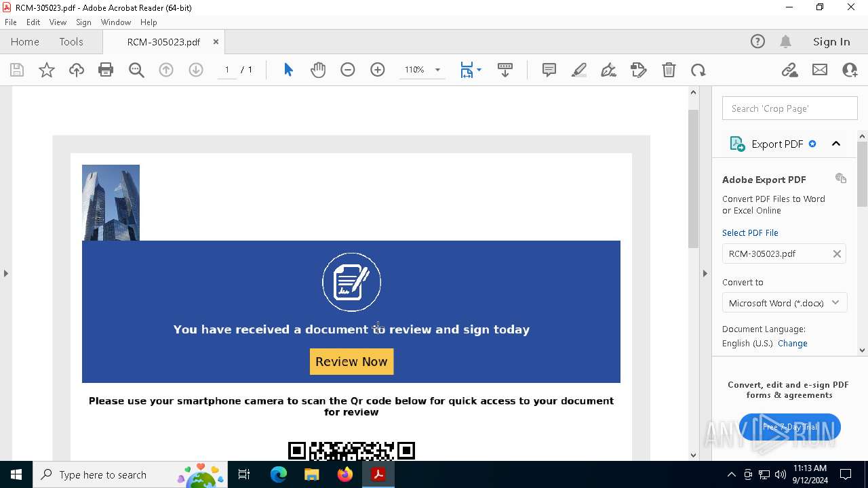Switch to the Home tab
The height and width of the screenshot is (488, 868).
click(x=25, y=41)
